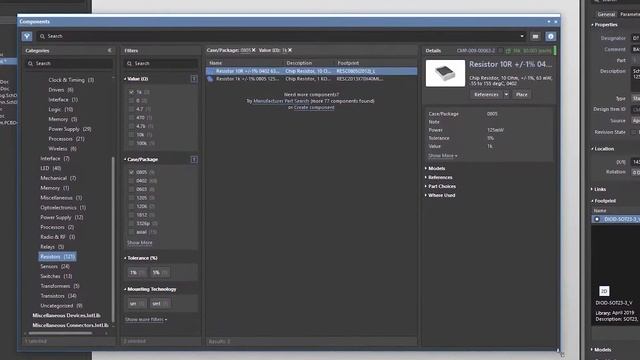Viewport: 640px width, 360px height.
Task: Check the 10k value filter checkbox
Action: [131, 135]
